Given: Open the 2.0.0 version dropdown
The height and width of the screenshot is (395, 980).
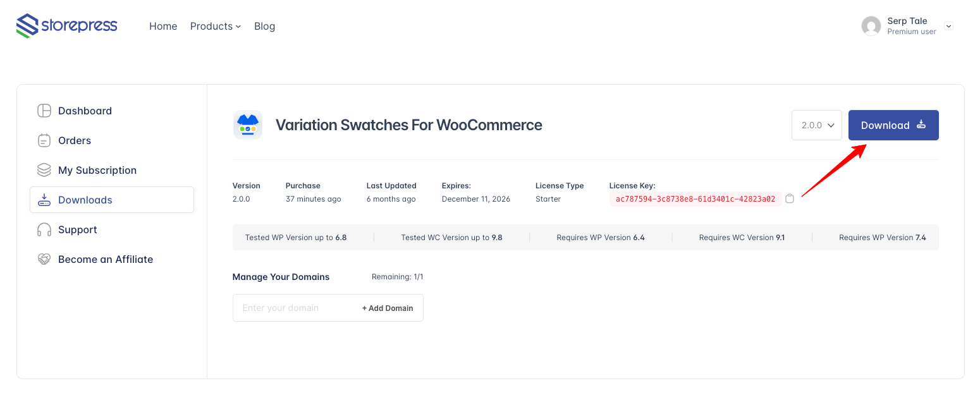Looking at the screenshot, I should 816,125.
